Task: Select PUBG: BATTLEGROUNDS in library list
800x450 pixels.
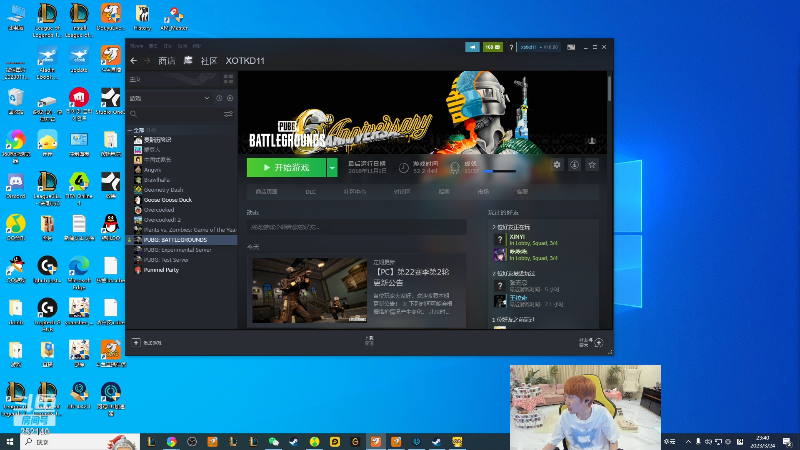Action: pyautogui.click(x=182, y=240)
